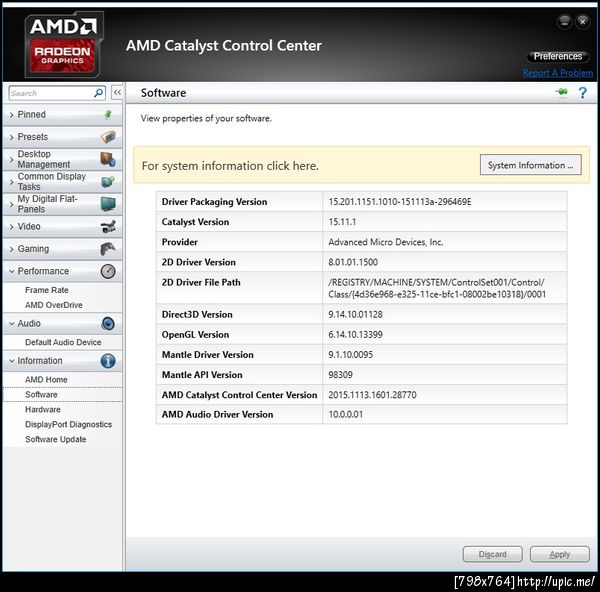The image size is (600, 592).
Task: Click the System Information button
Action: pyautogui.click(x=531, y=165)
